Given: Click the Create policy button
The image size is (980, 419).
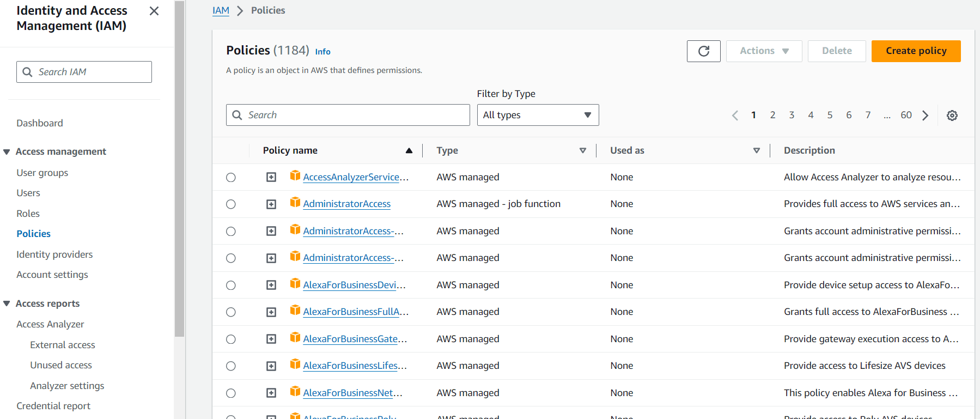Looking at the screenshot, I should pyautogui.click(x=916, y=51).
